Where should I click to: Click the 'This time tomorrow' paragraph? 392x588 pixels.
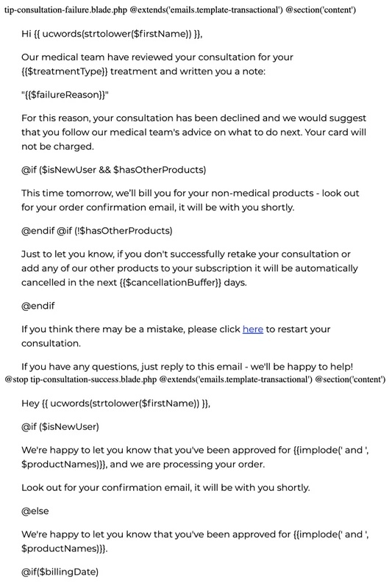point(190,200)
